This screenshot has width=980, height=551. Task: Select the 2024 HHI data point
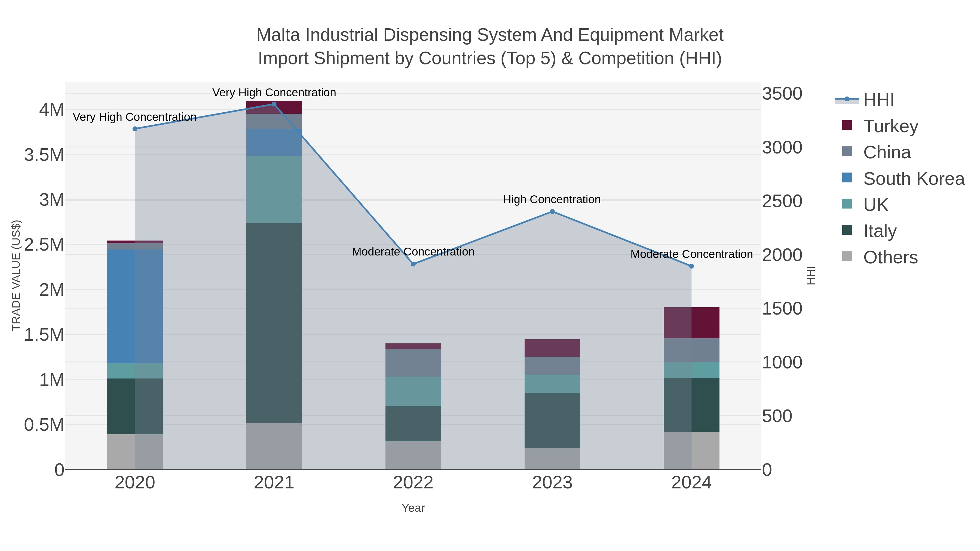coord(691,266)
